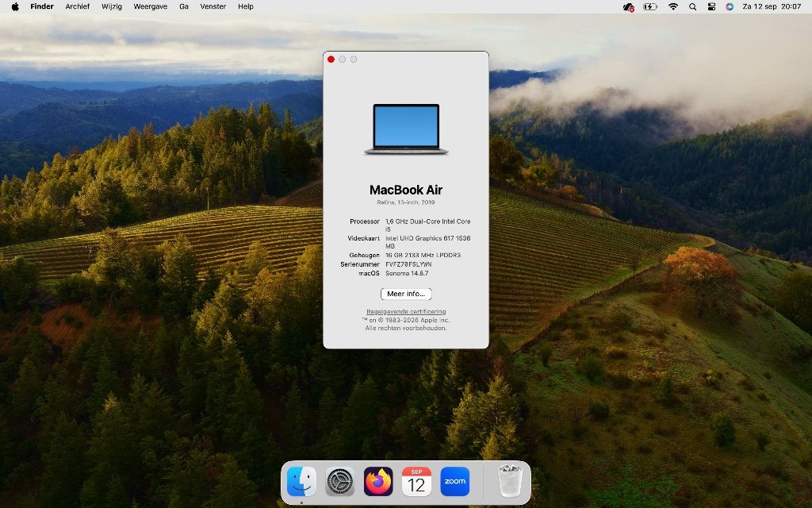The height and width of the screenshot is (508, 812).
Task: Click the Siri icon in menu bar
Action: pyautogui.click(x=730, y=6)
